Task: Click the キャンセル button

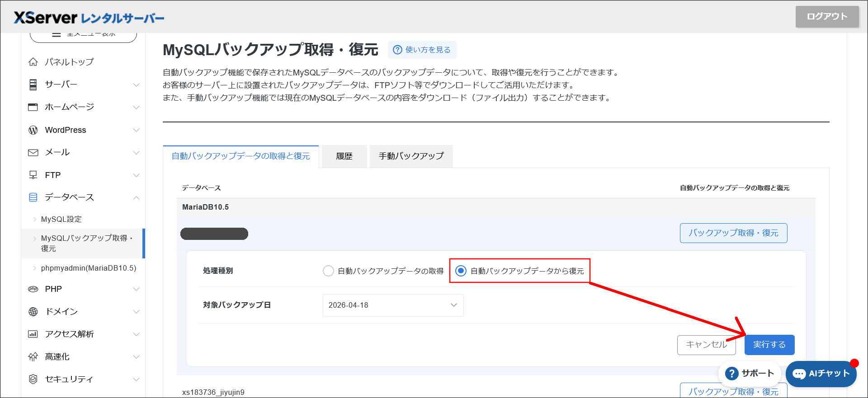Action: pyautogui.click(x=706, y=345)
